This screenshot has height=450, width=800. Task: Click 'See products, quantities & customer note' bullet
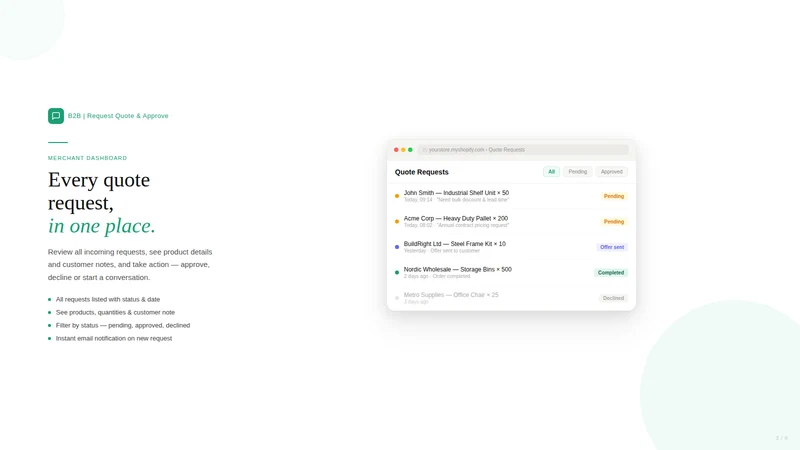pyautogui.click(x=115, y=312)
